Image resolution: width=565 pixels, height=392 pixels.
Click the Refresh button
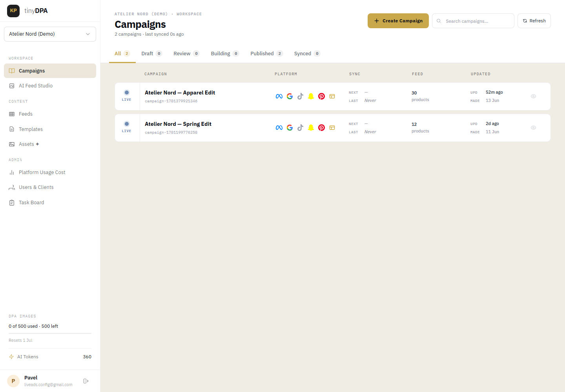click(534, 21)
